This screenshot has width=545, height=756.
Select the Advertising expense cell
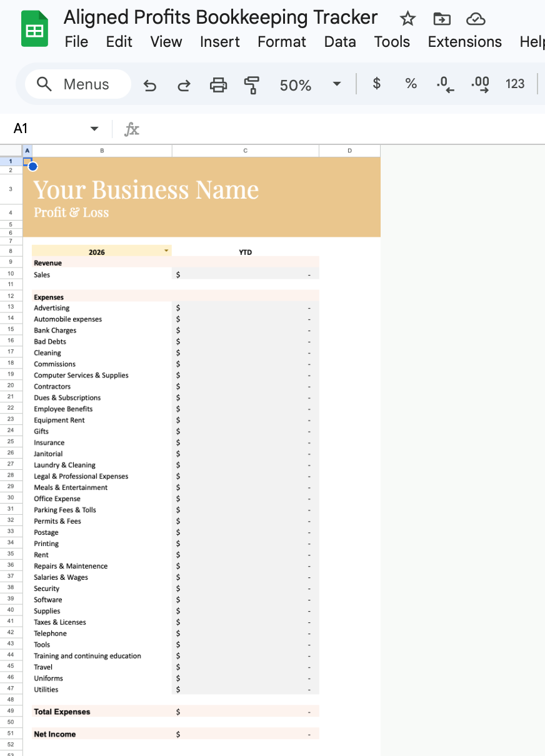point(102,308)
